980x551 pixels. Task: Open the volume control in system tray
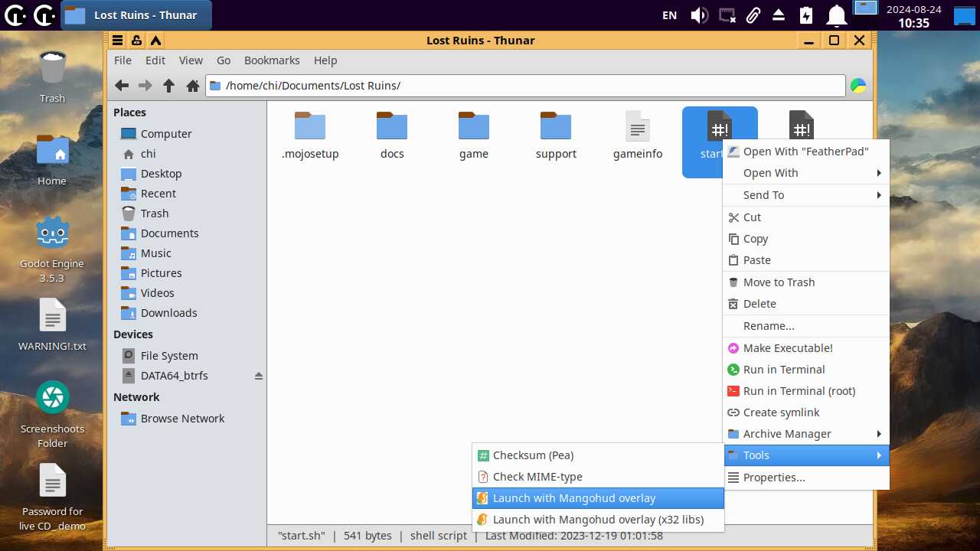coord(699,15)
